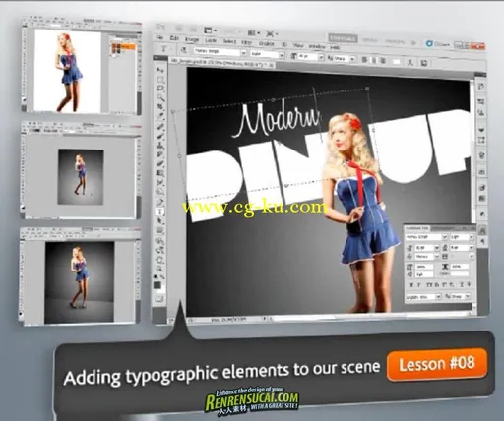Viewport: 504px width, 421px height.
Task: Open the Edit menu
Action: tap(174, 38)
